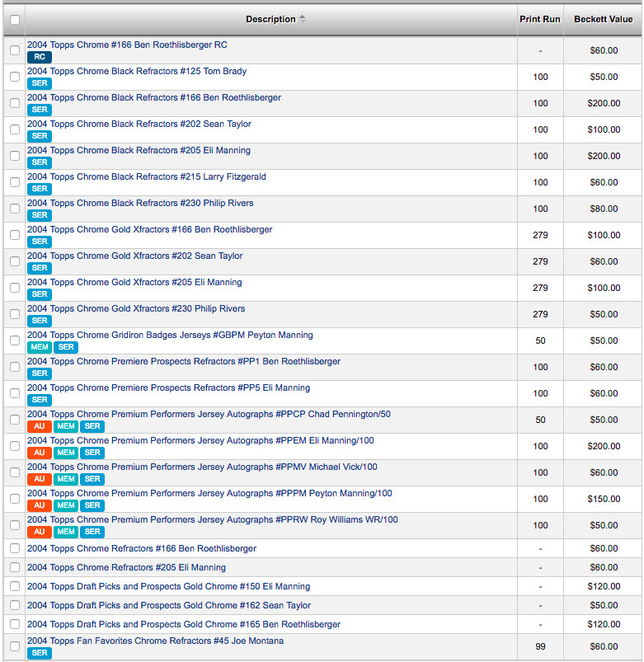Click SER badge under Premiere Prospects #PP5 Eli Manning
The image size is (644, 662).
pyautogui.click(x=40, y=400)
